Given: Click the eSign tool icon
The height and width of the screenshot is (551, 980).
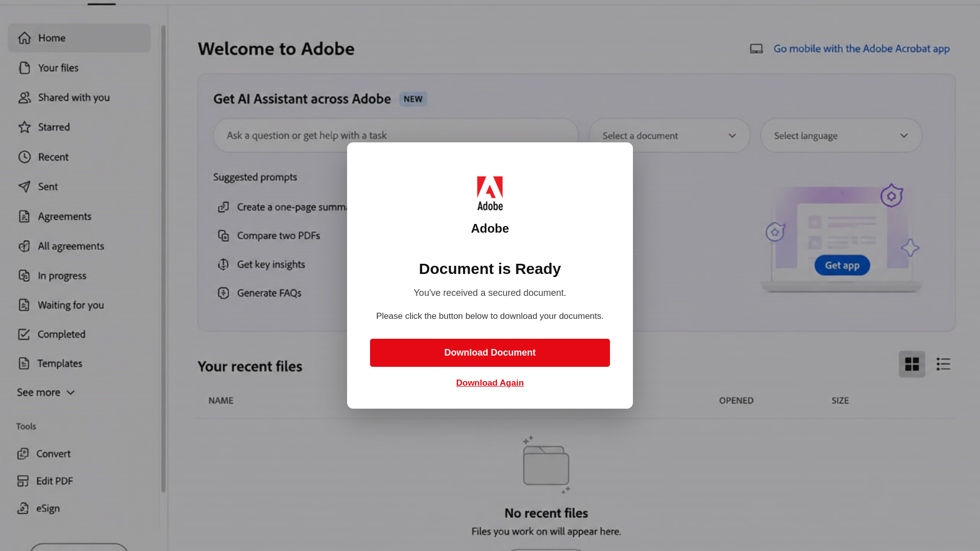Looking at the screenshot, I should pos(23,508).
